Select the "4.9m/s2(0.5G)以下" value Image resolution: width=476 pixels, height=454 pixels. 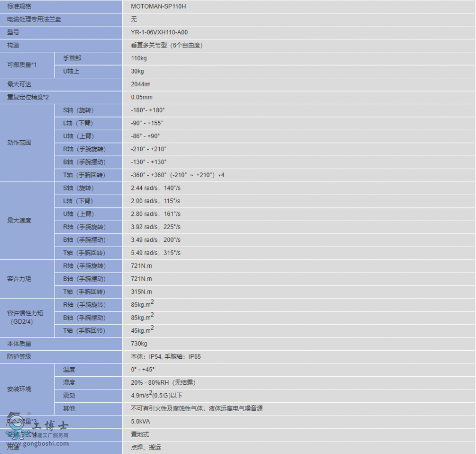coord(157,395)
